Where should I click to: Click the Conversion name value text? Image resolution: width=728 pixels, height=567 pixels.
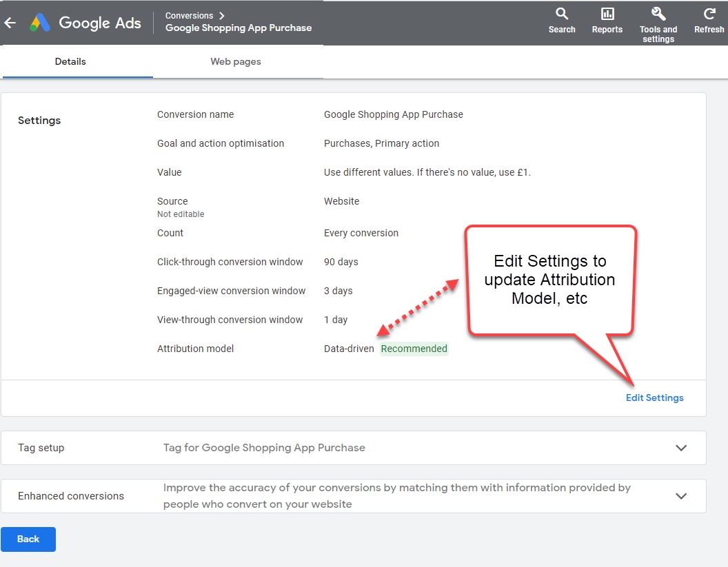click(x=394, y=114)
